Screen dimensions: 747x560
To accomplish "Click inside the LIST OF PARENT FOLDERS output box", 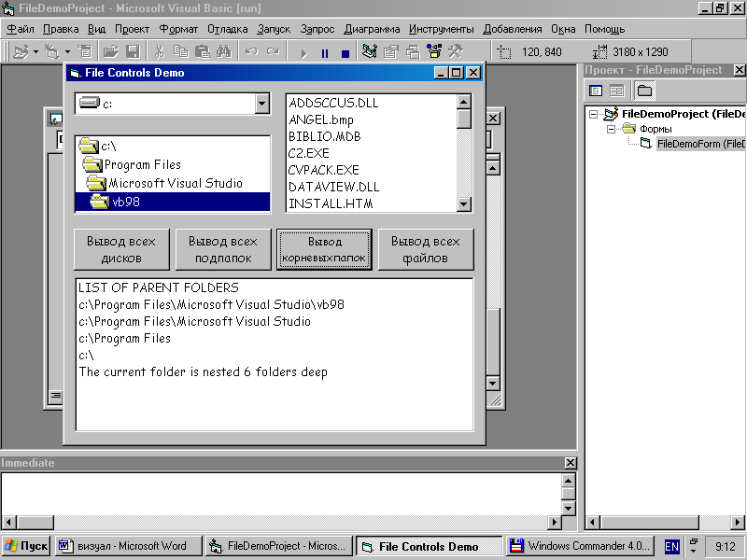I will (x=275, y=355).
